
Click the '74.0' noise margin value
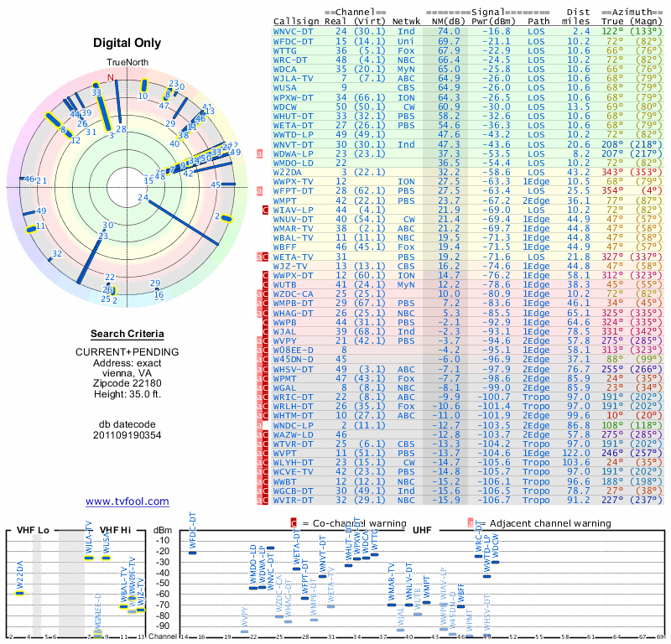pyautogui.click(x=449, y=32)
